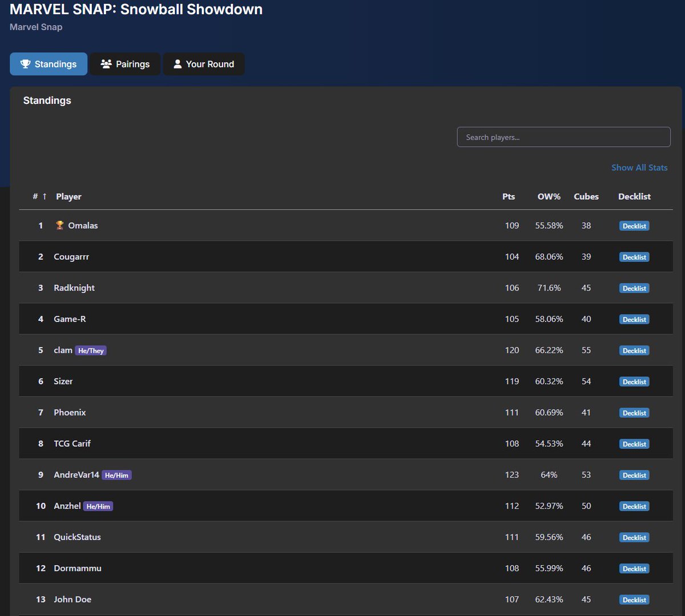
Task: Open Radknight's Decklist
Action: [634, 288]
